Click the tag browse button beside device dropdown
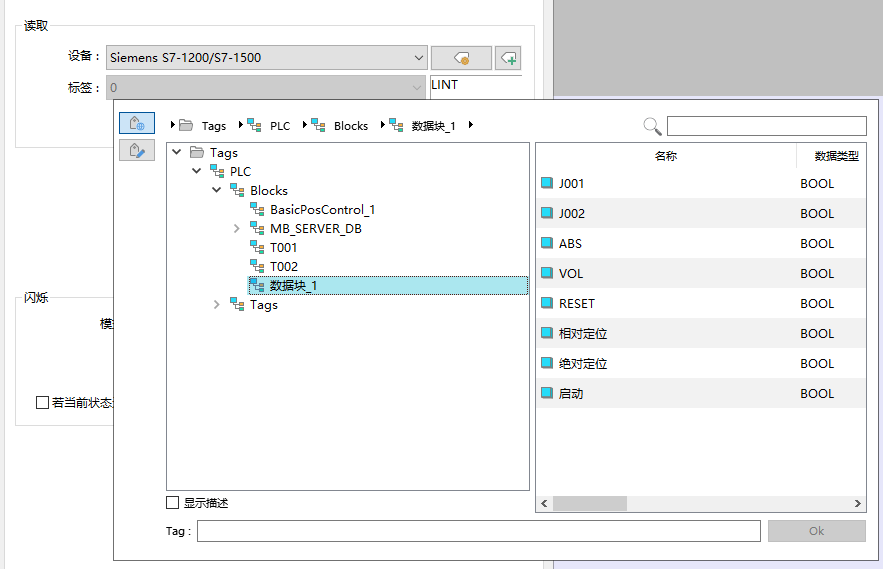 click(x=461, y=58)
